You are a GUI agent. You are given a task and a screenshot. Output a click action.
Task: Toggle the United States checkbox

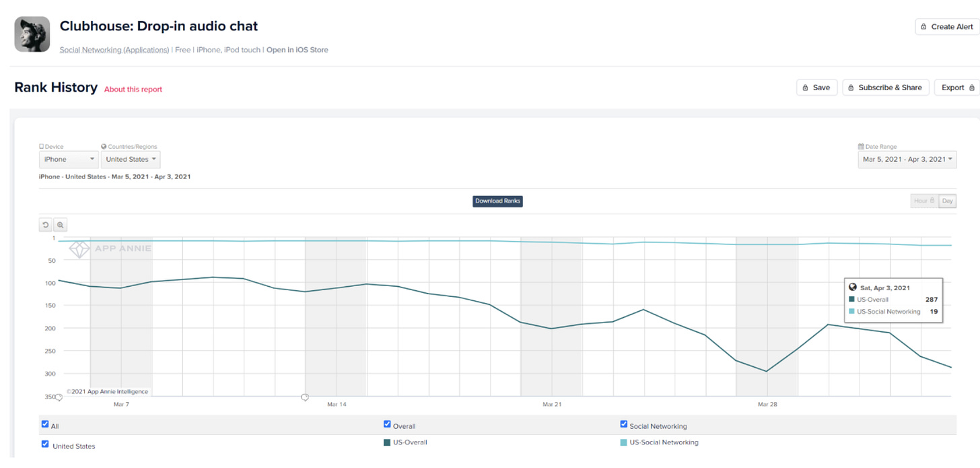pos(45,444)
